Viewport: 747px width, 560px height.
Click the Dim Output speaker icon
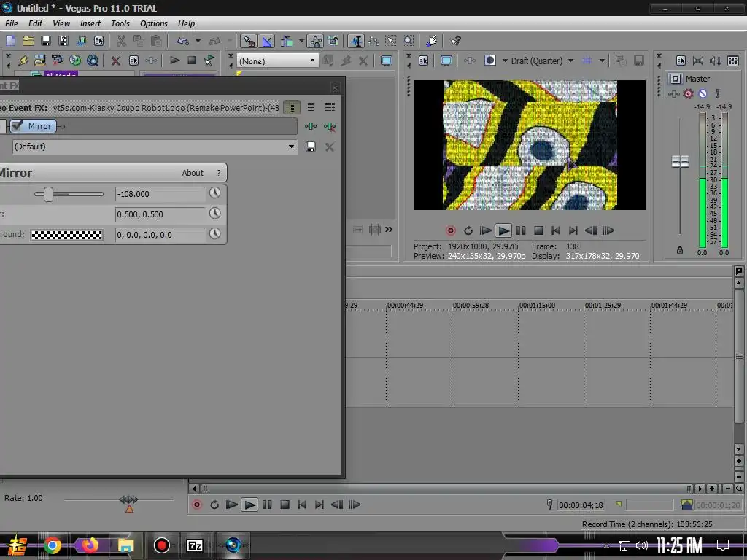715,61
